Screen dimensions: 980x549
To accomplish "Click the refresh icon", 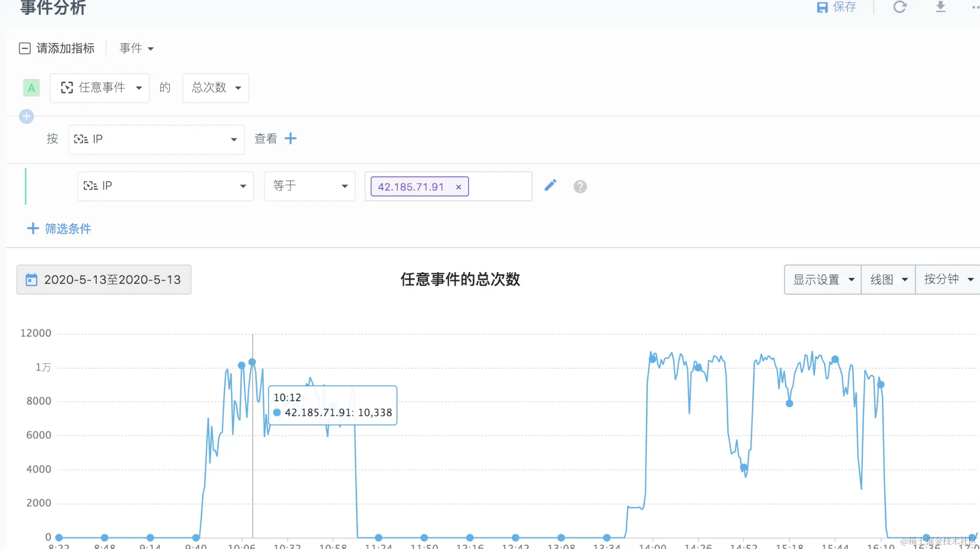I will tap(900, 7).
